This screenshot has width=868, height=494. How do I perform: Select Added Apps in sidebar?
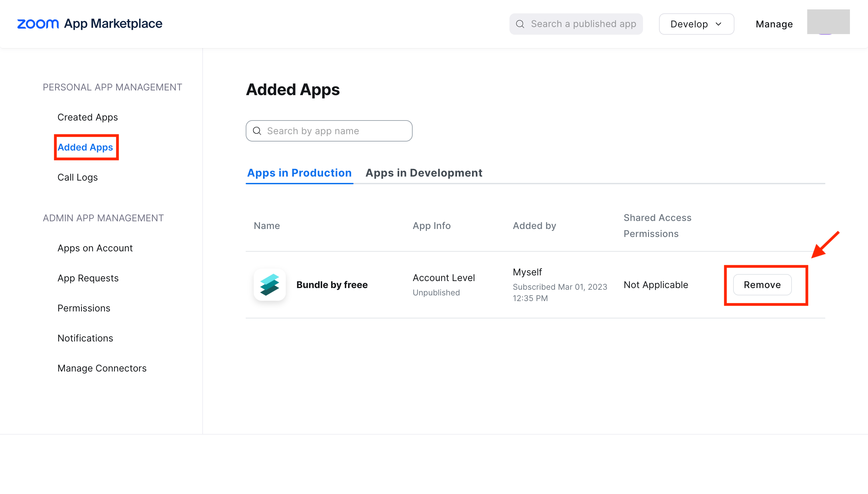(x=85, y=147)
